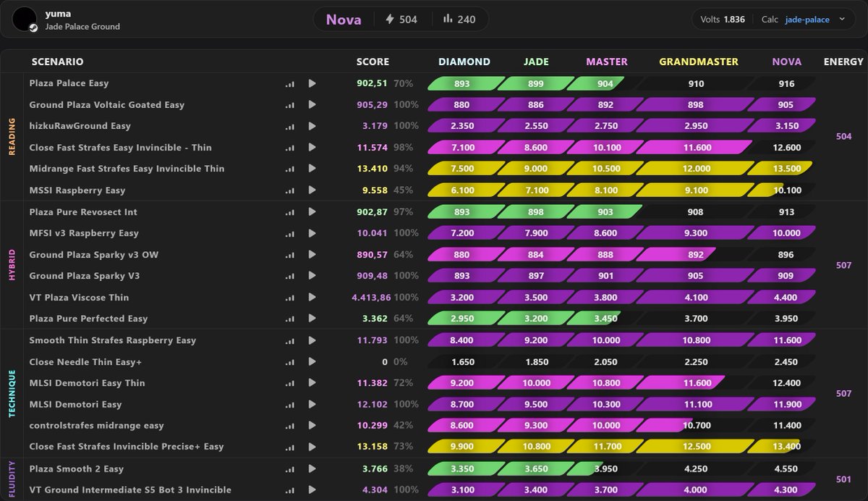The width and height of the screenshot is (868, 501).
Task: Click the NOVA column header
Action: [786, 62]
